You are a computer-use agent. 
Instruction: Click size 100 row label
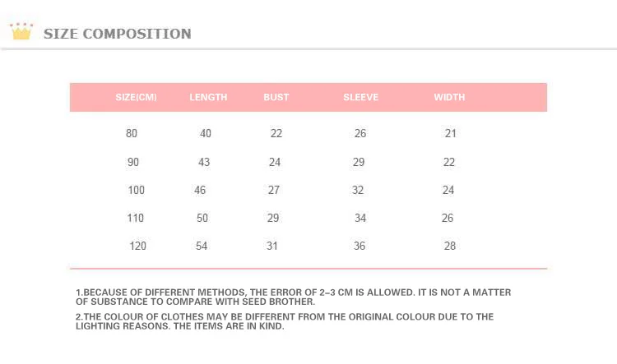[136, 190]
